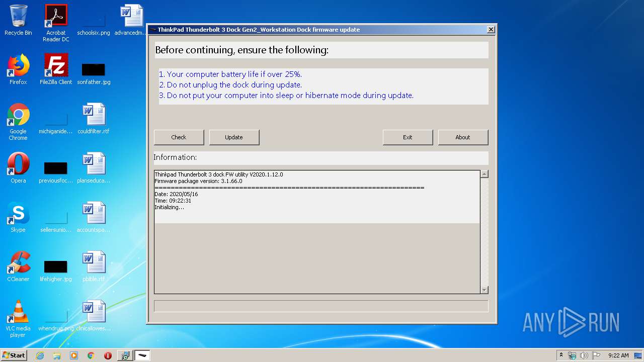Open Chrome from the taskbar

coord(91,355)
